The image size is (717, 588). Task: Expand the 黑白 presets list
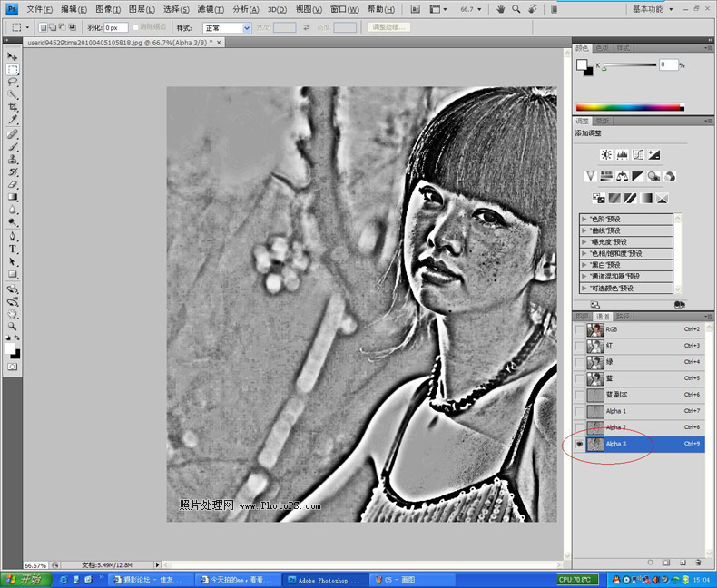tap(584, 265)
